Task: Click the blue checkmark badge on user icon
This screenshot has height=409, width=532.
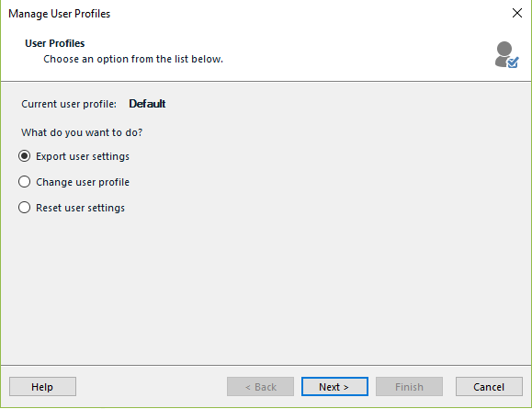Action: [513, 62]
